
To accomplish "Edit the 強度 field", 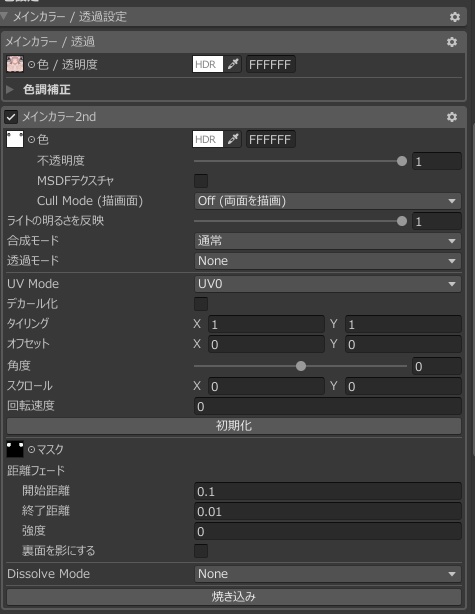I will pos(328,531).
